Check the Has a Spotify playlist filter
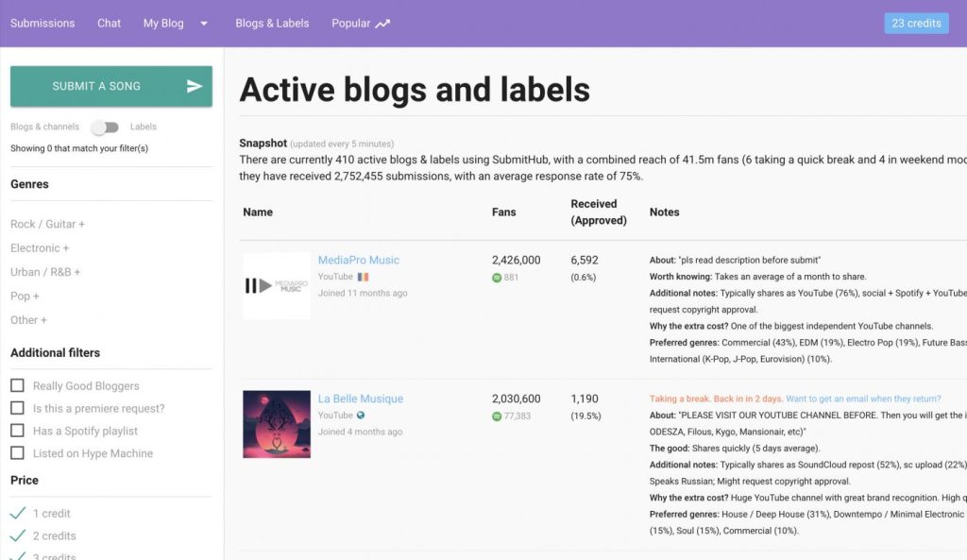The image size is (967, 560). [17, 431]
